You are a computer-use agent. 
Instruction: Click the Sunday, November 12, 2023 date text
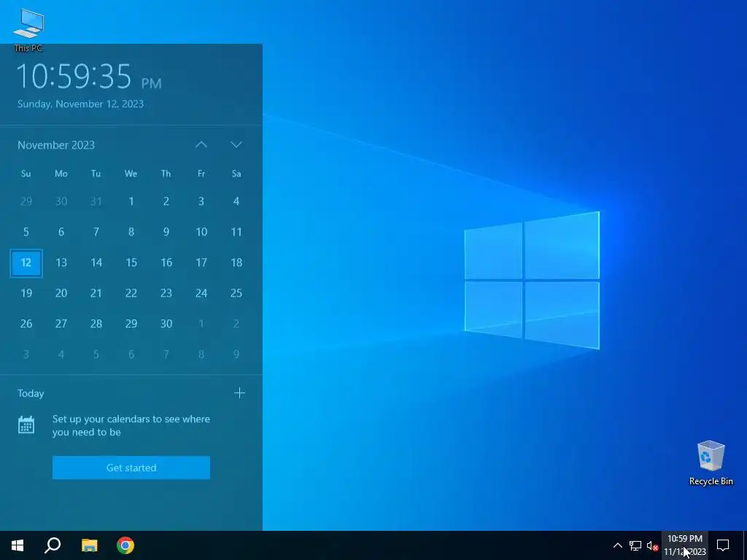pyautogui.click(x=80, y=104)
